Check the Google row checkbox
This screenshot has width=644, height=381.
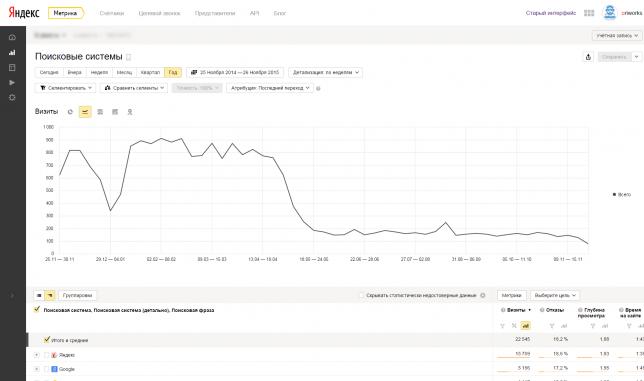46,369
